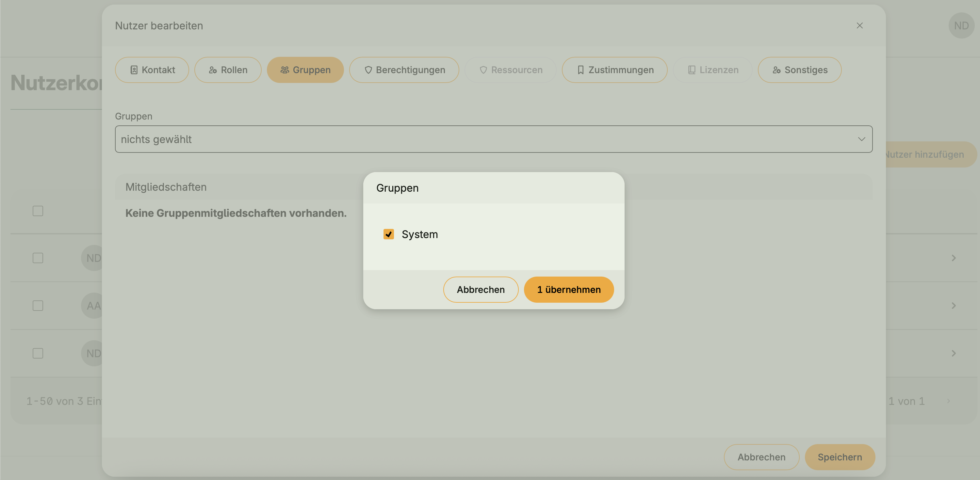The width and height of the screenshot is (980, 480).
Task: Uncheck the System group checkbox
Action: click(x=388, y=234)
